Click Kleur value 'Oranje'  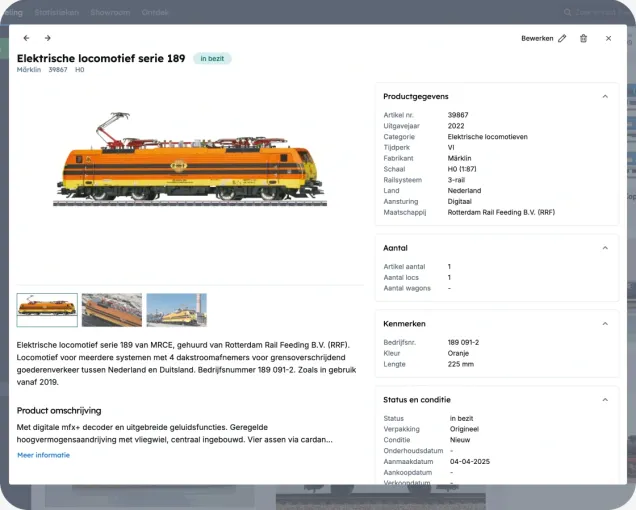click(458, 353)
